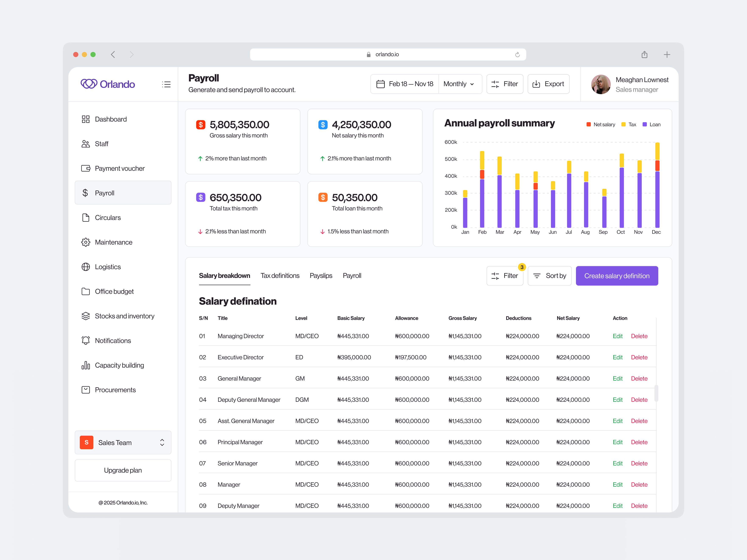Open the Feb 18 — Nov 18 date picker

[x=404, y=84]
